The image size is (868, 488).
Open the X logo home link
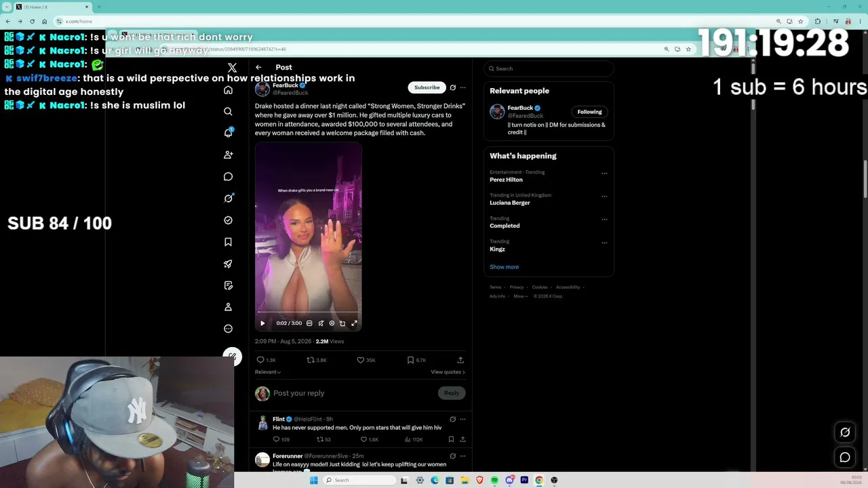tap(233, 68)
